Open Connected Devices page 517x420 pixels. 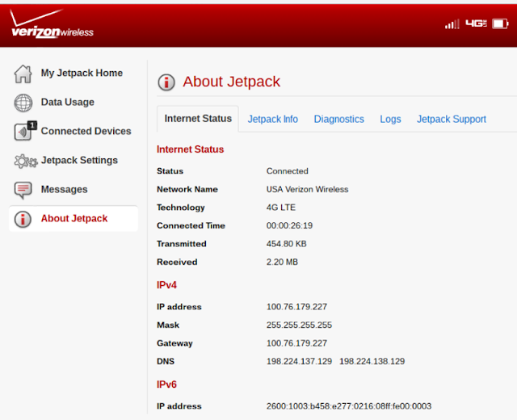tap(86, 131)
